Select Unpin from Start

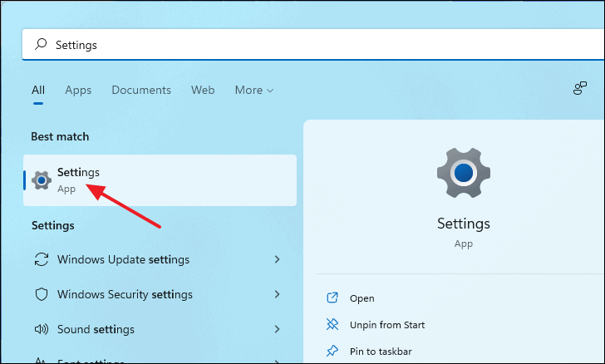click(x=387, y=325)
